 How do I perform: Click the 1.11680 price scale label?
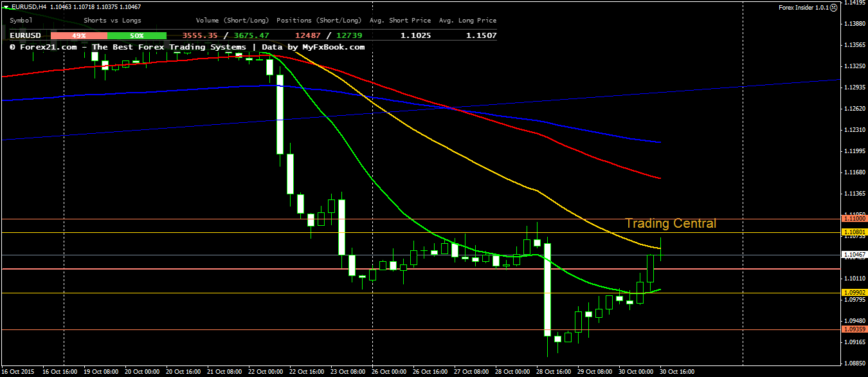[856, 172]
